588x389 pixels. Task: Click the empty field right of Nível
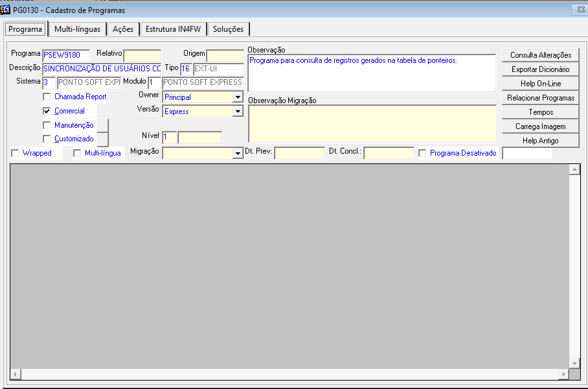(x=200, y=137)
